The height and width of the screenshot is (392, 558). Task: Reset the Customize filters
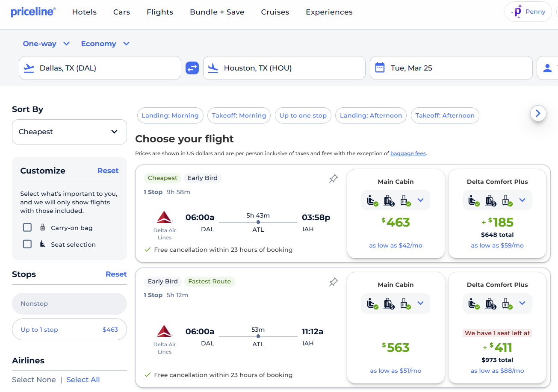point(108,171)
